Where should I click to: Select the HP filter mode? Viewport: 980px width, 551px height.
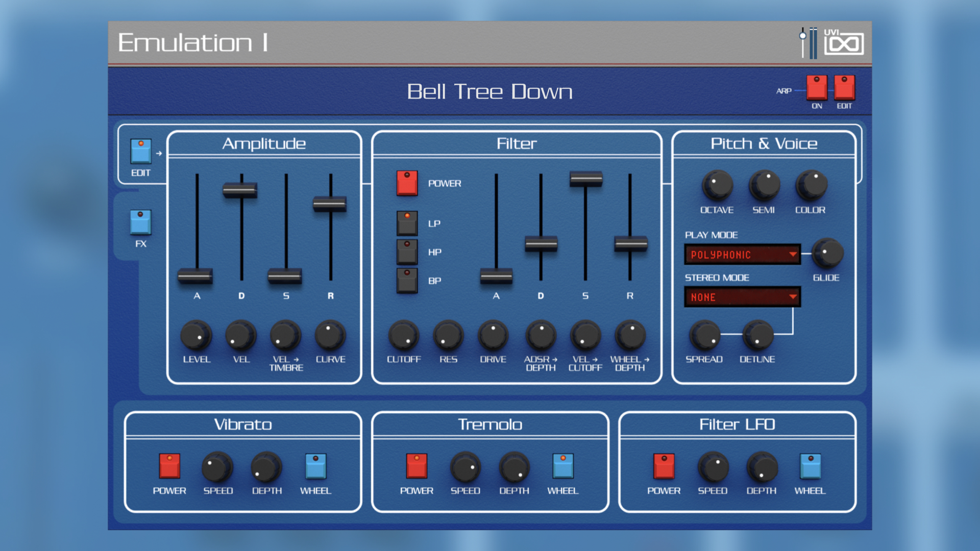click(x=406, y=252)
